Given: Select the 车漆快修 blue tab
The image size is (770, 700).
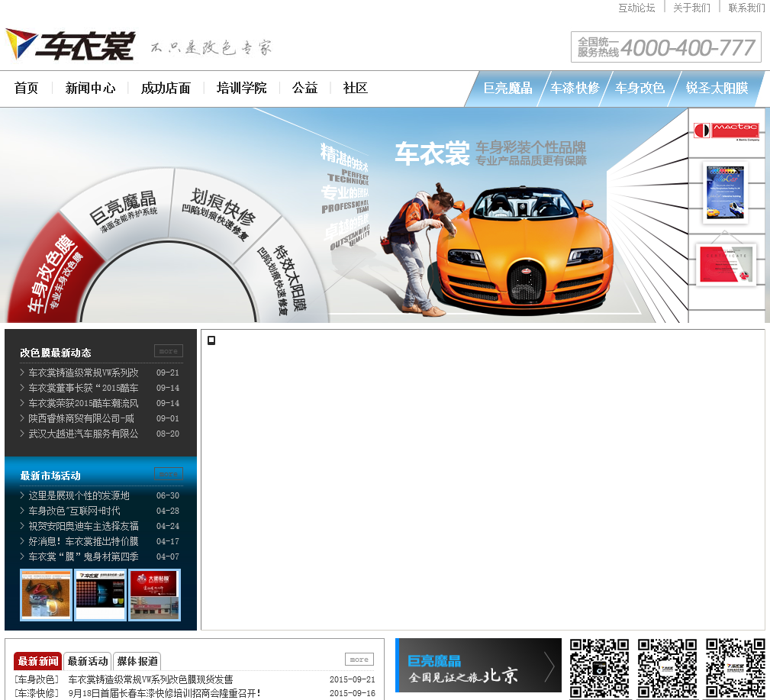Looking at the screenshot, I should coord(575,88).
